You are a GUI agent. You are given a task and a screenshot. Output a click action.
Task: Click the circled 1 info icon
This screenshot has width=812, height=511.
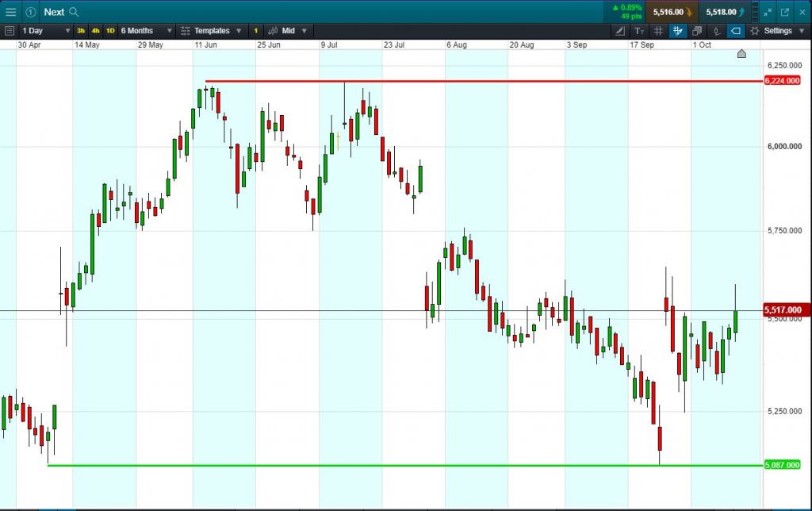(31, 11)
